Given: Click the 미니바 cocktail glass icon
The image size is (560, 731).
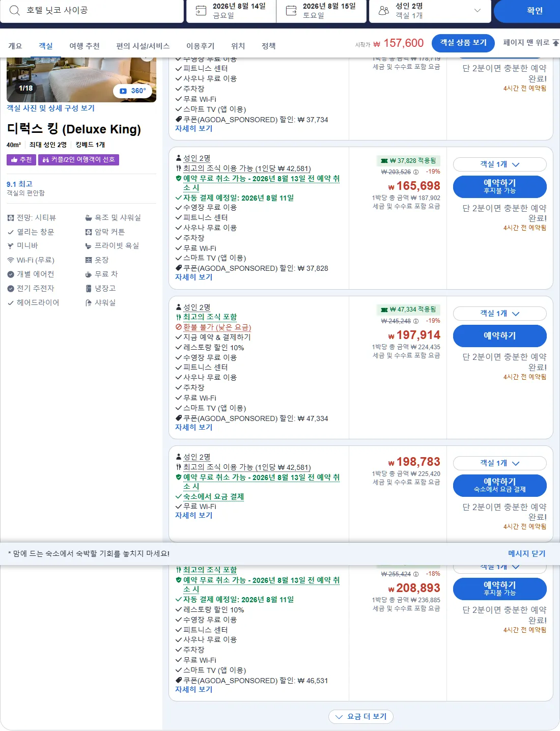Looking at the screenshot, I should (x=11, y=246).
